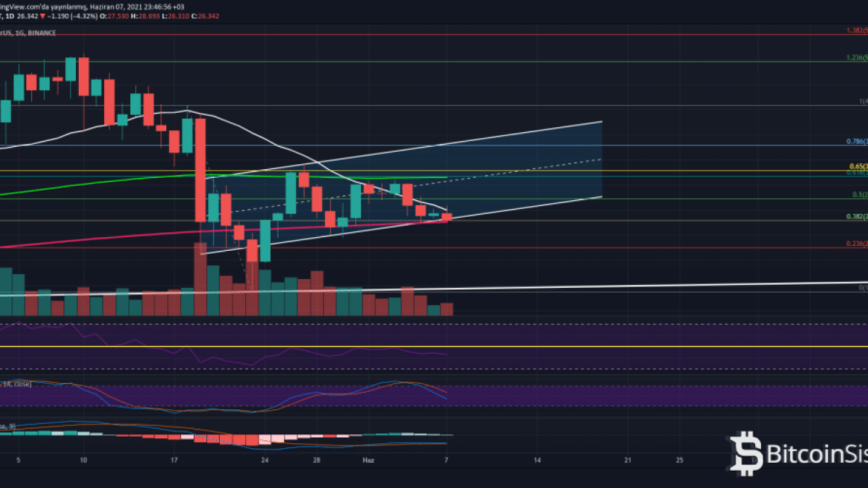The width and height of the screenshot is (868, 488).
Task: Select the yellow 0.65 Fibonacci label
Action: pyautogui.click(x=858, y=166)
